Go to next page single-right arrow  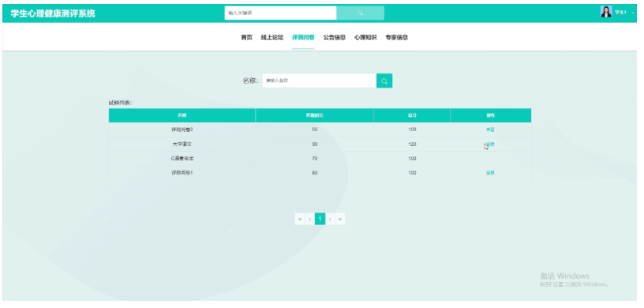point(330,220)
